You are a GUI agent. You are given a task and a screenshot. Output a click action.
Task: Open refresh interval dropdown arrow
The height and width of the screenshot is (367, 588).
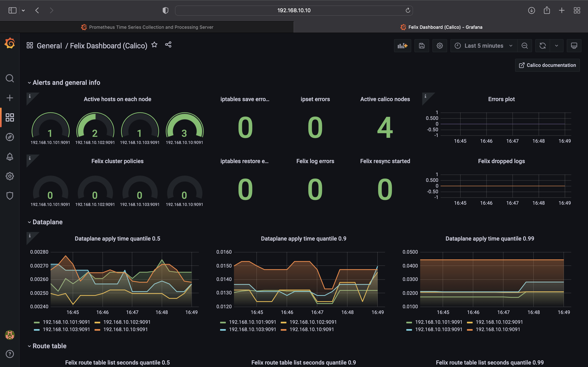tap(556, 46)
